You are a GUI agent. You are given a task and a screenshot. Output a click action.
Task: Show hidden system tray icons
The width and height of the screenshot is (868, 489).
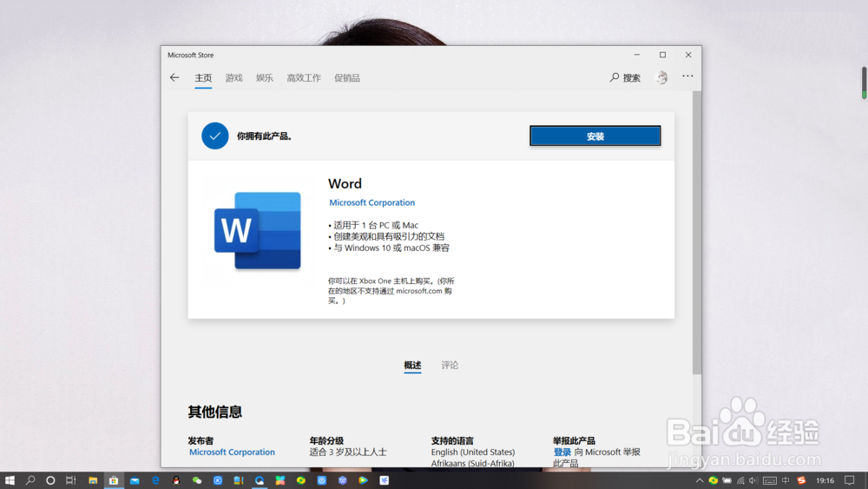(700, 480)
